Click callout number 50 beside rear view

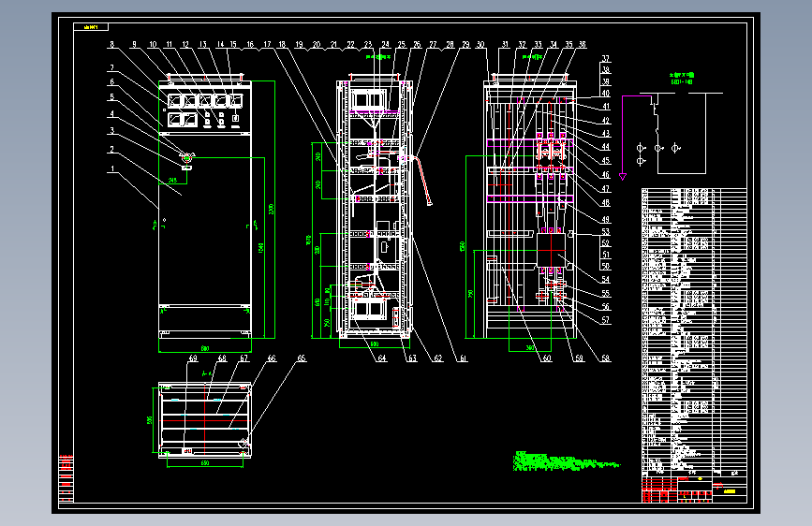(605, 266)
